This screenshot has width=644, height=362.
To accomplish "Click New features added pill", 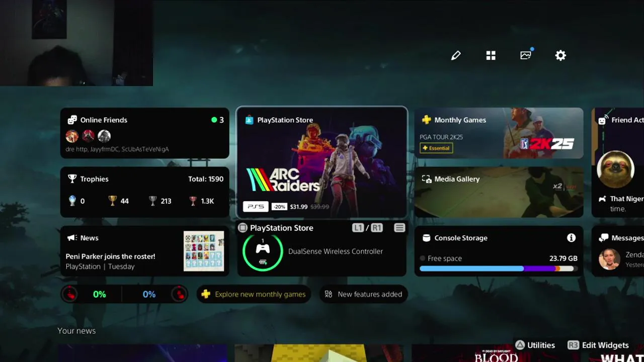I will pos(363,294).
